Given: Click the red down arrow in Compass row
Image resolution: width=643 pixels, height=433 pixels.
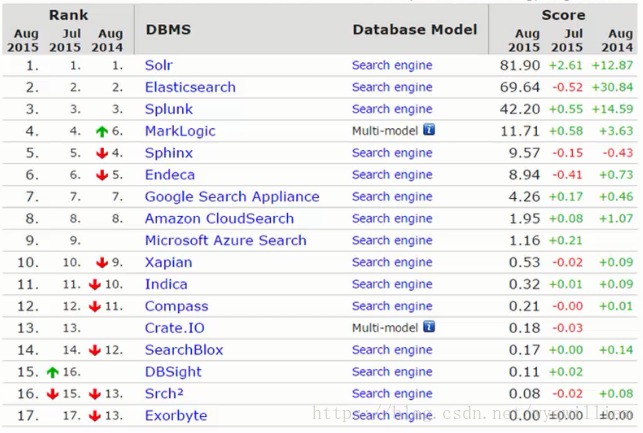Looking at the screenshot, I should click(x=95, y=306).
